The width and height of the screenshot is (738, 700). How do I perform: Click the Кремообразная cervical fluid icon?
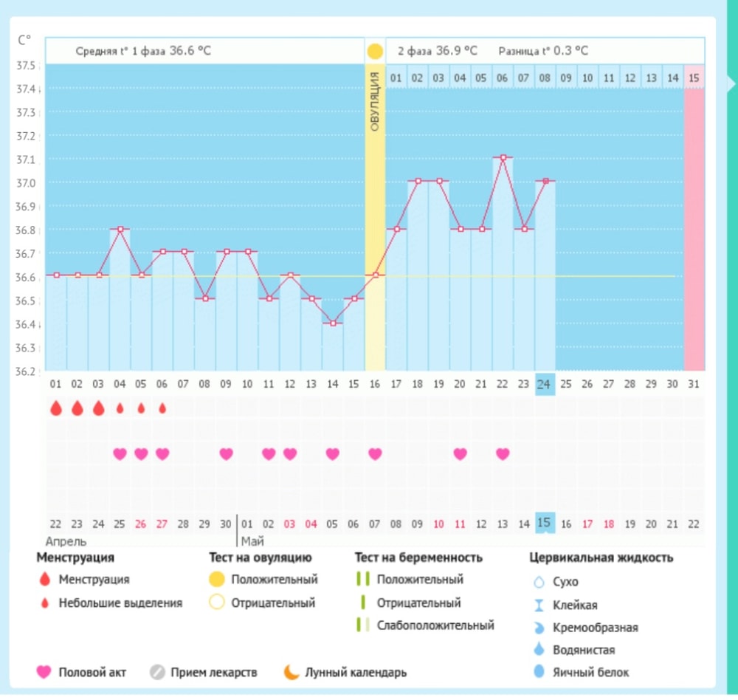pos(539,628)
